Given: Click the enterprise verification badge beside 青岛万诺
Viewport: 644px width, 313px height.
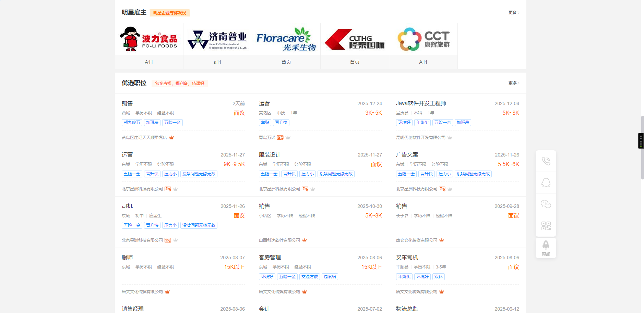Looking at the screenshot, I should tap(281, 137).
